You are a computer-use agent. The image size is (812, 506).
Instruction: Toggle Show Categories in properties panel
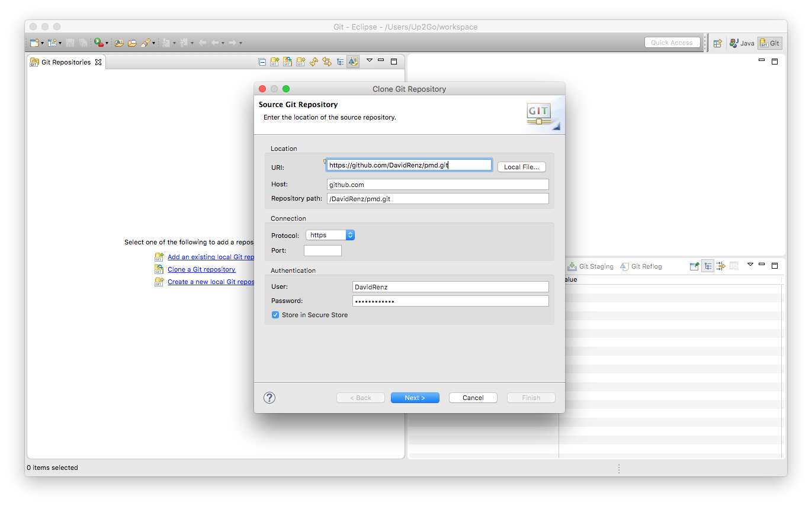708,266
